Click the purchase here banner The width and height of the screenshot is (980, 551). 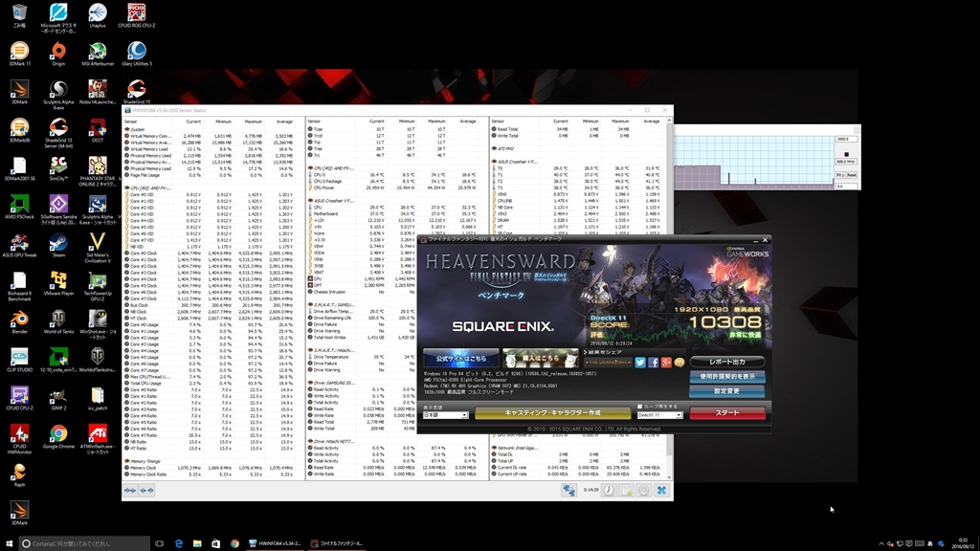(541, 359)
